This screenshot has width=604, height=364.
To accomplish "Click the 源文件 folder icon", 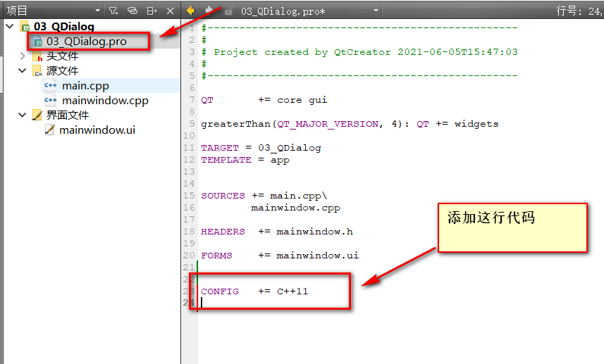I will (x=37, y=71).
